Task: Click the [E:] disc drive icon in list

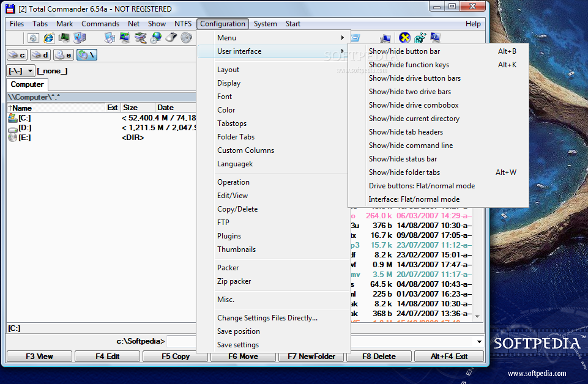Action: [x=13, y=138]
